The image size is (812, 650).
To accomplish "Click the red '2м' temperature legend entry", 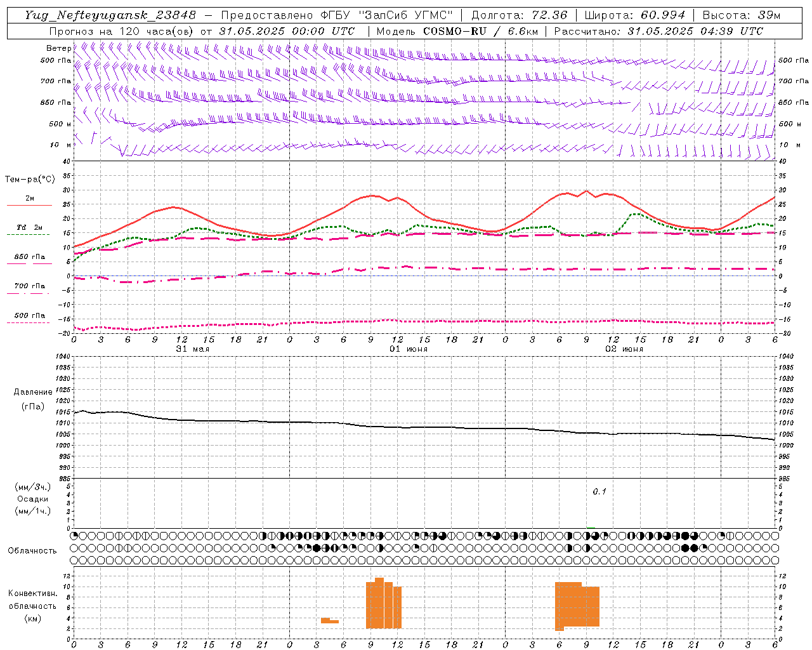I will (30, 198).
